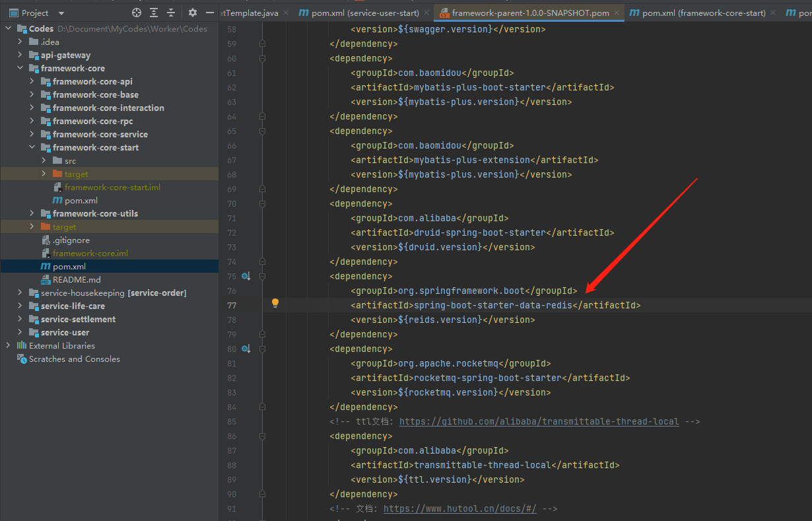Click the framework-core-start.iml file icon

coord(57,187)
